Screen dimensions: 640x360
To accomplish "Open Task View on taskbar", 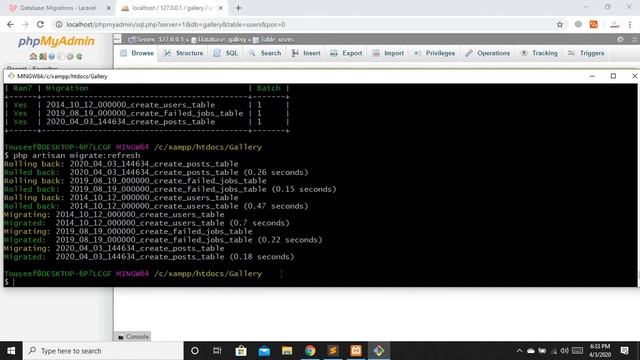I will [x=217, y=351].
